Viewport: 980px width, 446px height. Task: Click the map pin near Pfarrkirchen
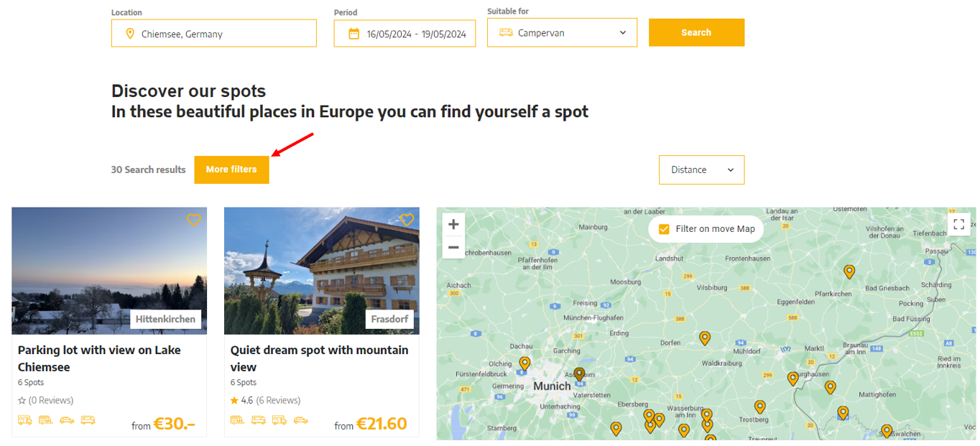849,271
